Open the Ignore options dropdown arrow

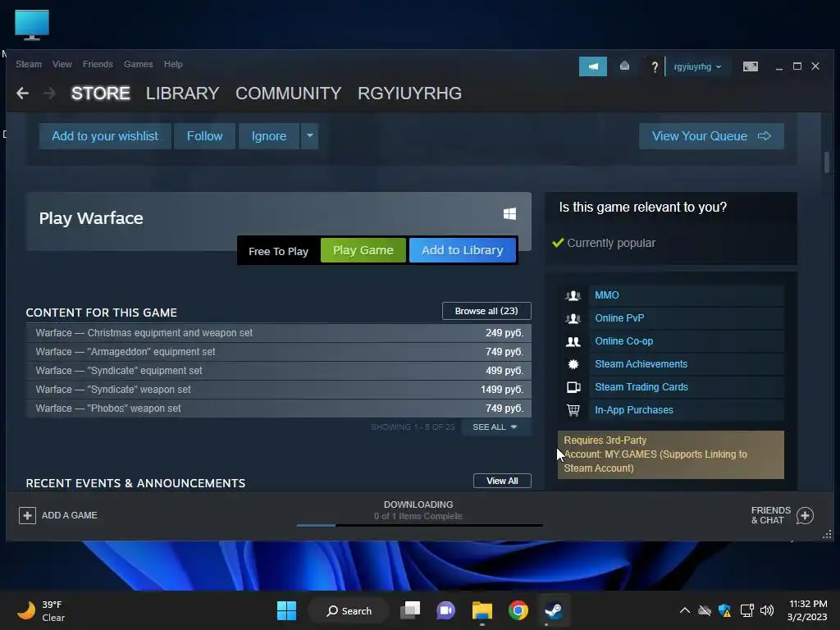(x=309, y=136)
